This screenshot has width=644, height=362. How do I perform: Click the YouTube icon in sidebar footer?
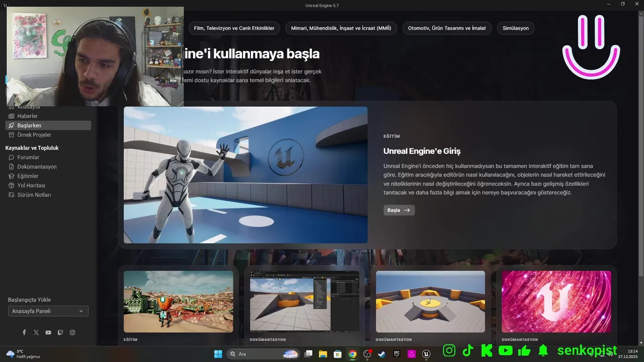coord(48,332)
